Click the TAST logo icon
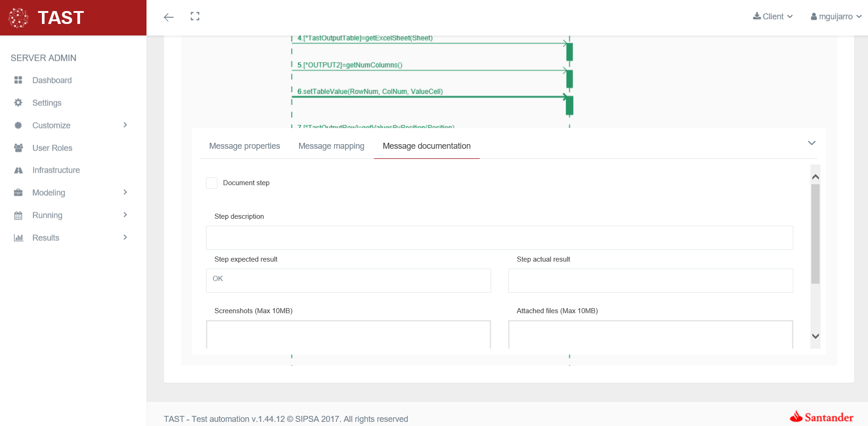The height and width of the screenshot is (426, 868). 18,18
